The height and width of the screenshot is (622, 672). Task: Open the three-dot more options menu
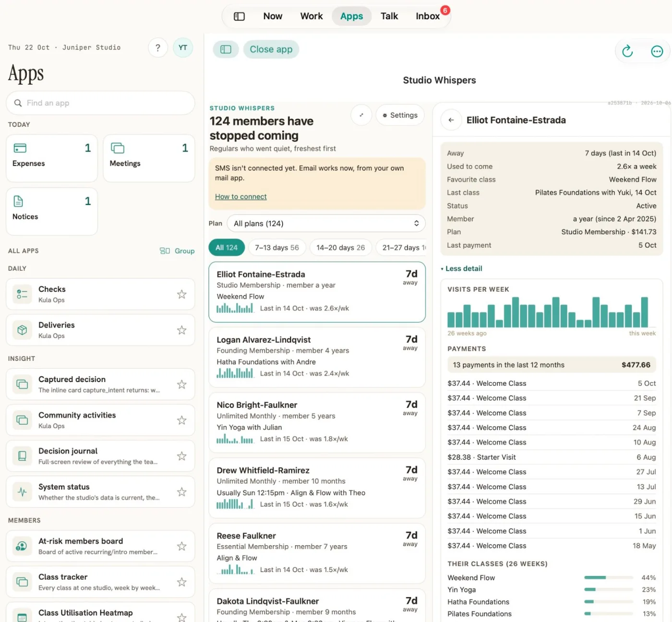coord(657,51)
